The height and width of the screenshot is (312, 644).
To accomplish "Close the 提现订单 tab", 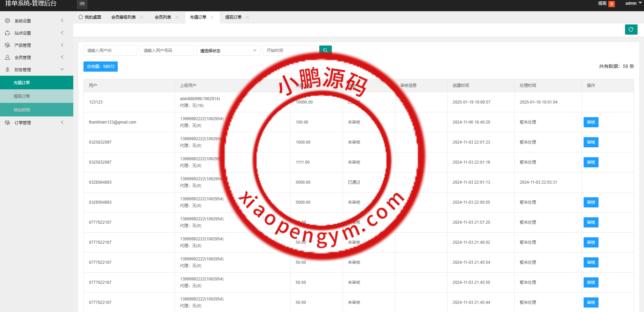I will pos(247,17).
